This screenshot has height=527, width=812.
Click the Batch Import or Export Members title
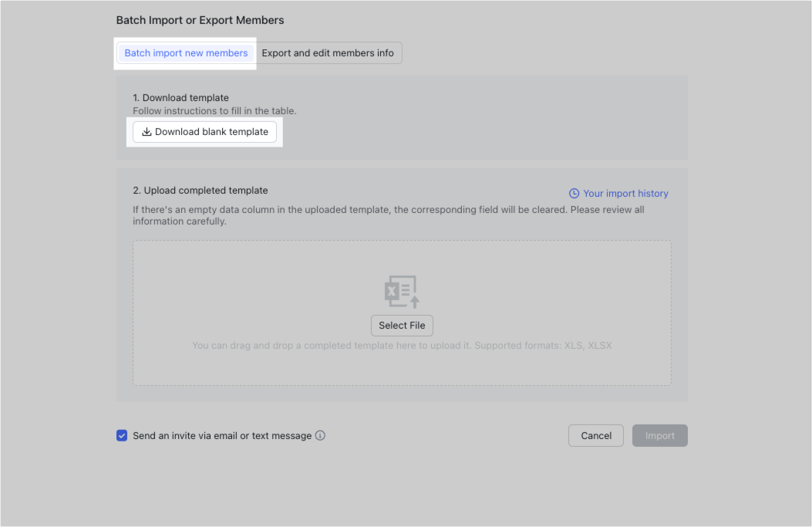199,20
